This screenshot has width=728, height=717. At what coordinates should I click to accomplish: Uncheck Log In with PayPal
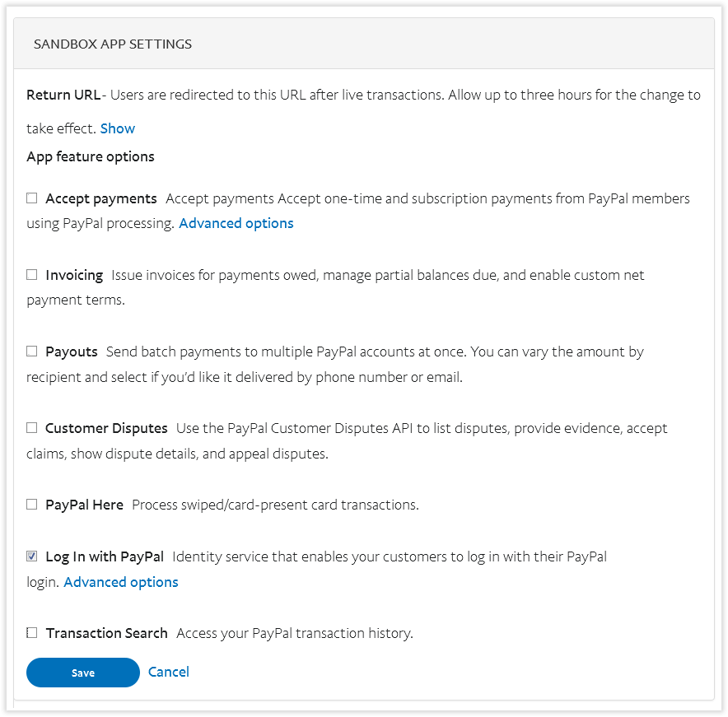click(x=31, y=556)
